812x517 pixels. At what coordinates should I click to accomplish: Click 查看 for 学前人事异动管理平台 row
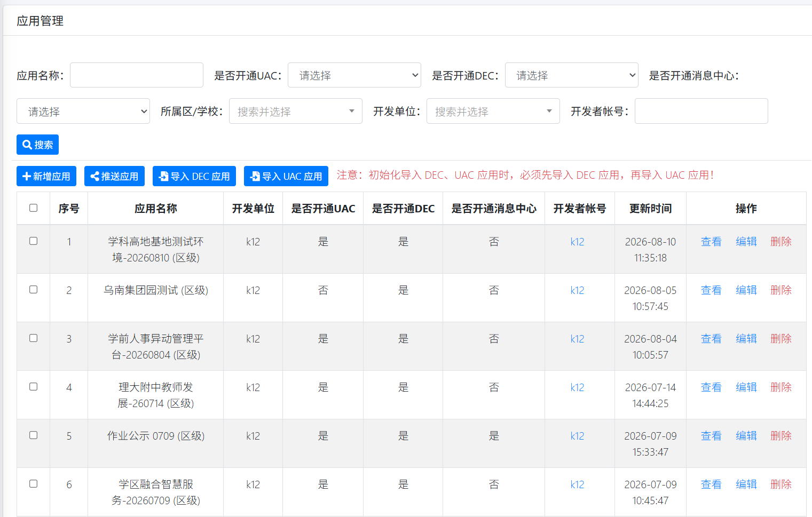[711, 339]
